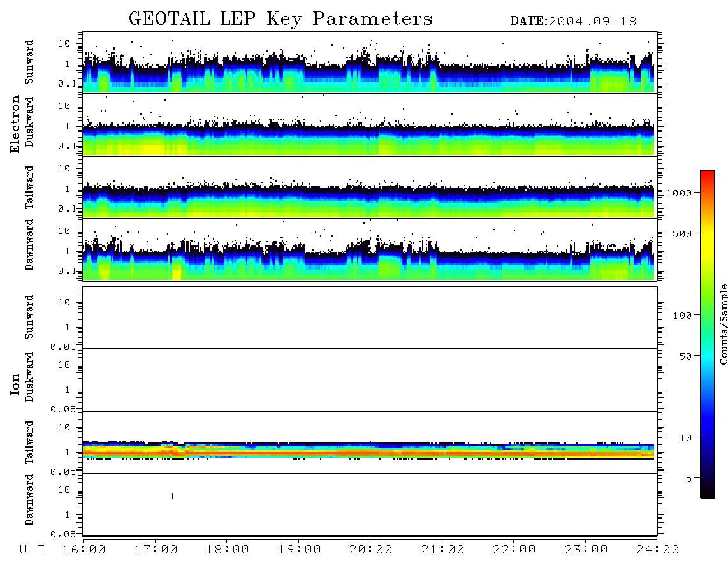
Task: Click the vertical "Electron" group label
Action: pyautogui.click(x=15, y=124)
